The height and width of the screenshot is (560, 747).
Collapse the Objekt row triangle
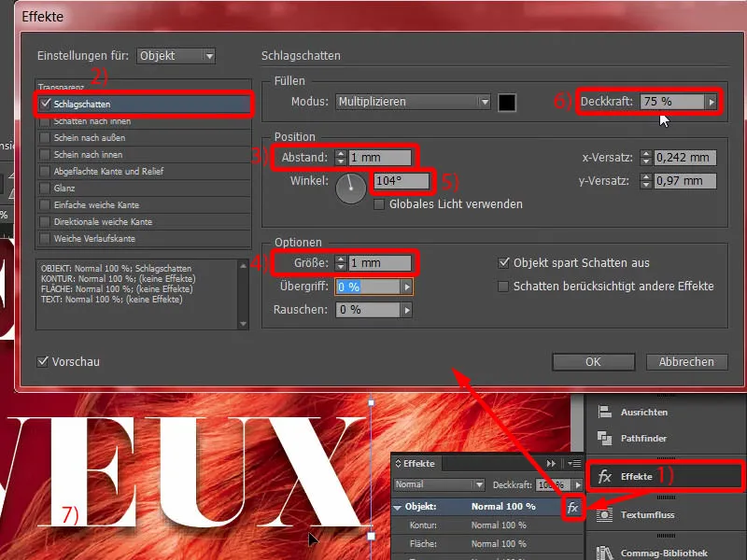click(x=398, y=508)
